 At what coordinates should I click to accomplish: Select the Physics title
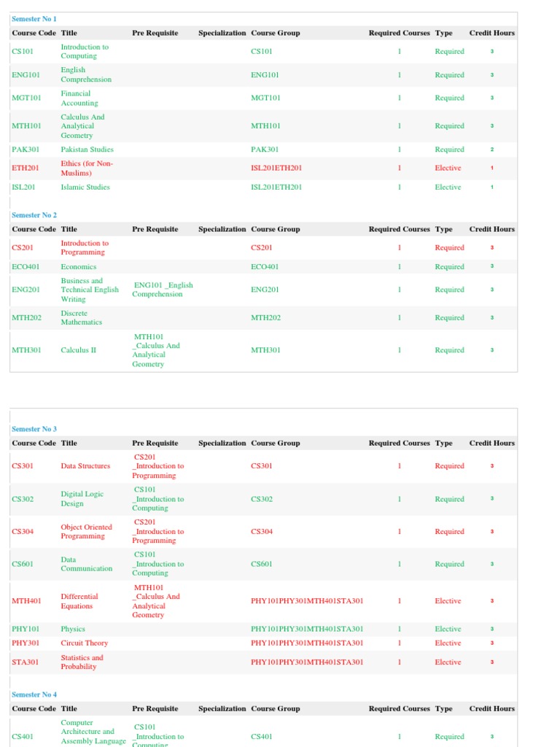pyautogui.click(x=73, y=630)
